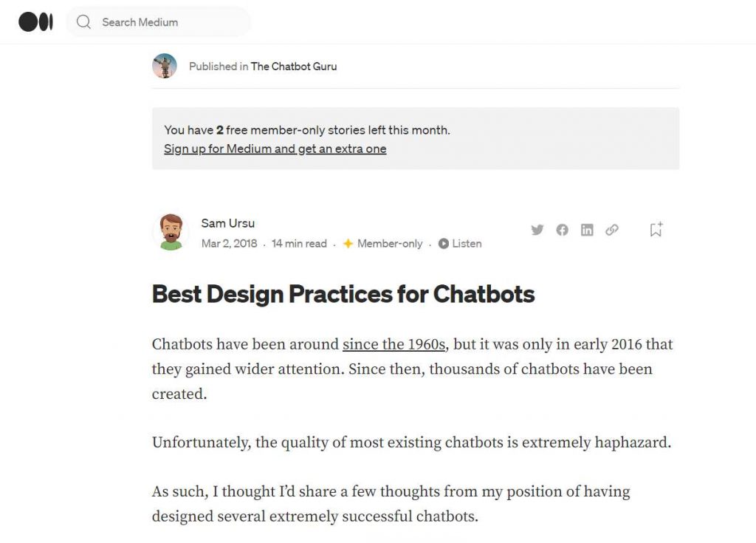Click the Medium logo icon
The image size is (756, 543).
pyautogui.click(x=35, y=21)
